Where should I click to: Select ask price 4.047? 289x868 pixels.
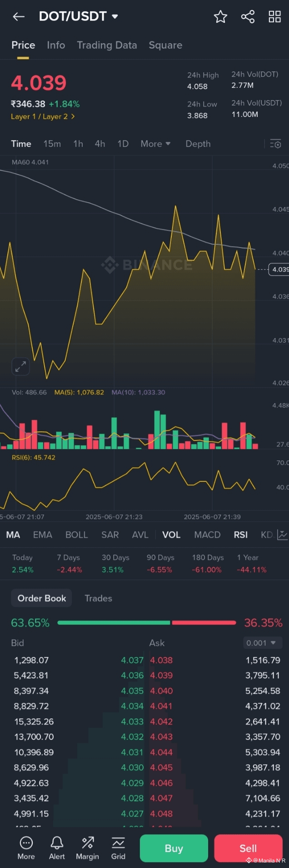[162, 798]
